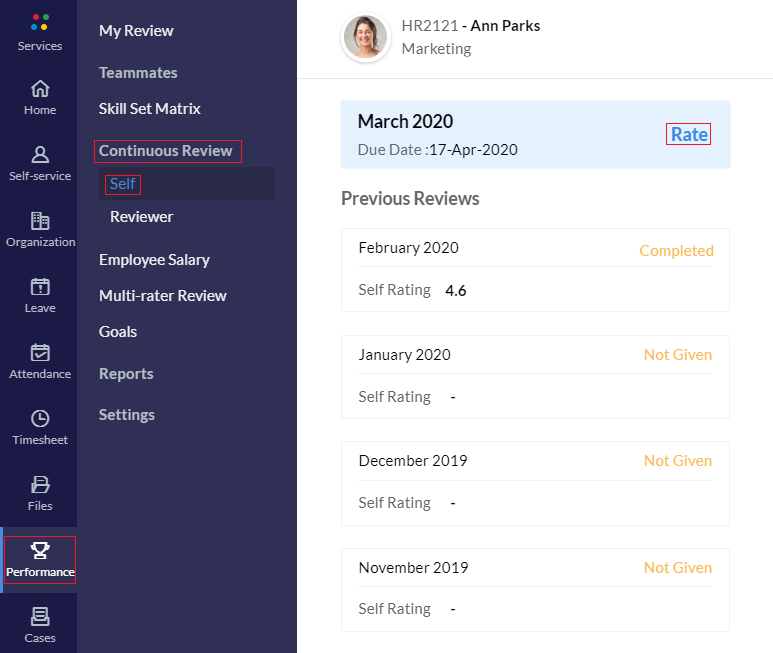Open the Attendance module icon
The height and width of the screenshot is (653, 773).
click(x=40, y=353)
